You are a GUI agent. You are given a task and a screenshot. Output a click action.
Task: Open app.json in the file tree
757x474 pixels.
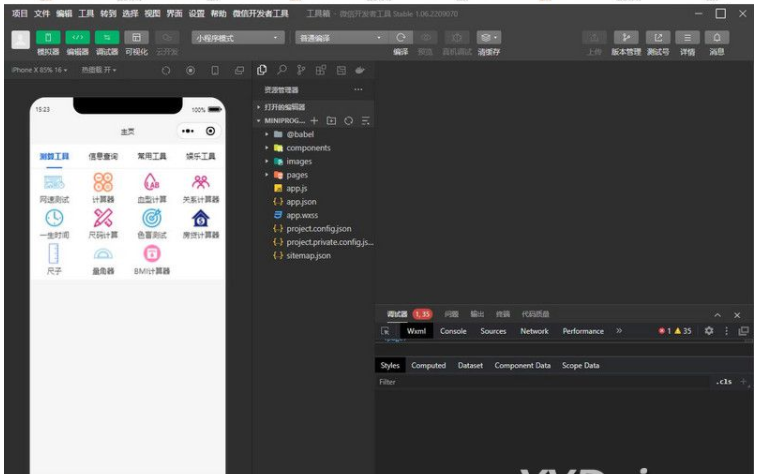(301, 202)
